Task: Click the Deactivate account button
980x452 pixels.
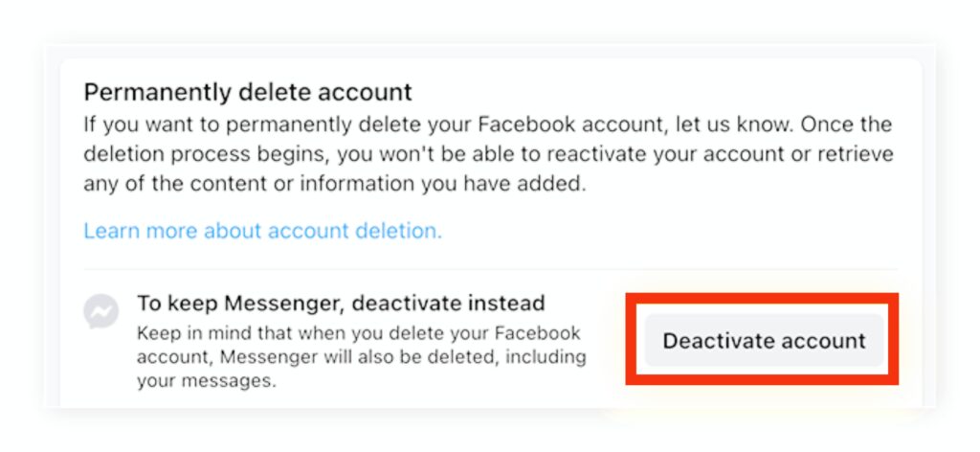Action: (x=765, y=341)
